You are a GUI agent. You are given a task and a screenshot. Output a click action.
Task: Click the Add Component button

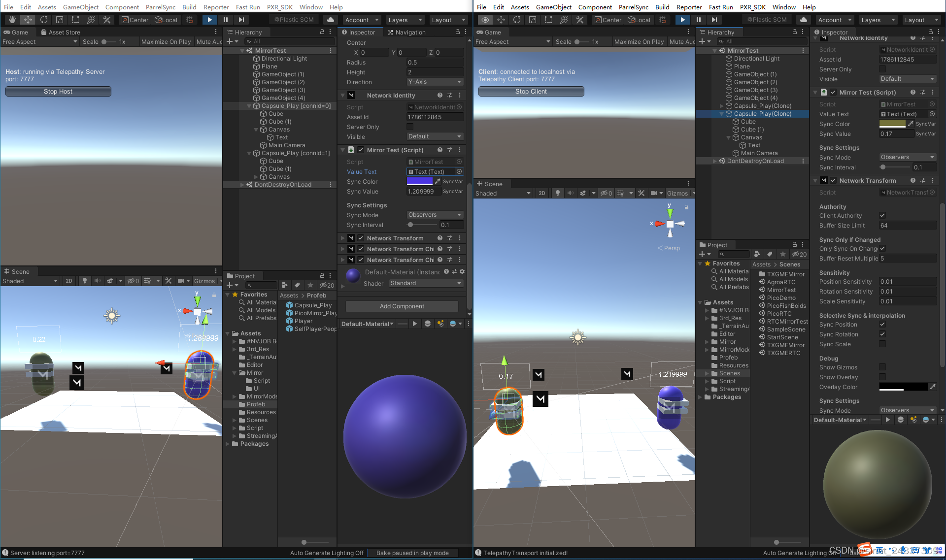coord(401,306)
